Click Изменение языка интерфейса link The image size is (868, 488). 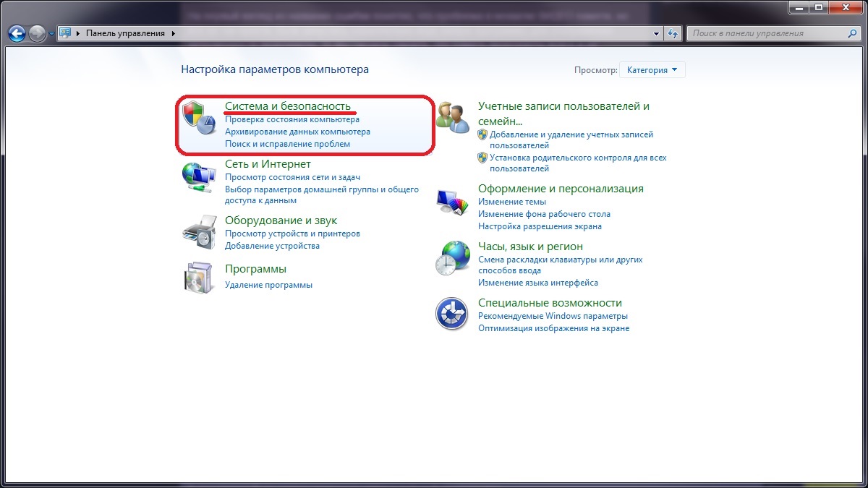click(x=538, y=283)
